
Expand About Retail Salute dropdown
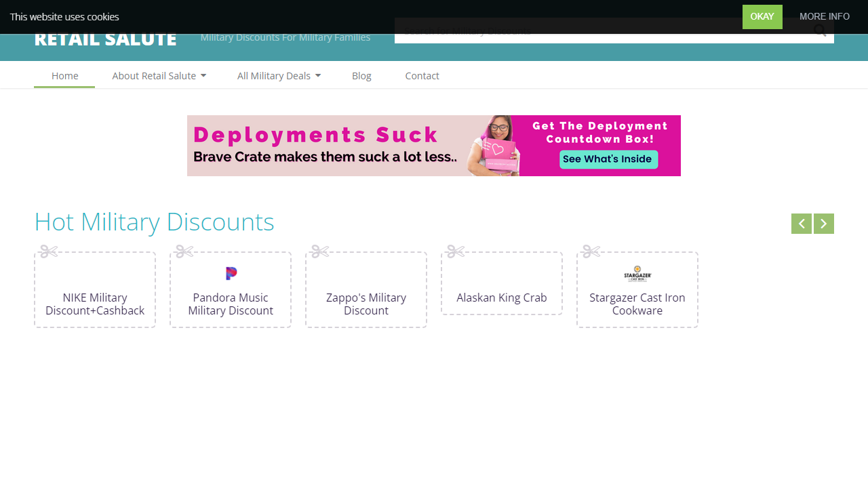[159, 76]
